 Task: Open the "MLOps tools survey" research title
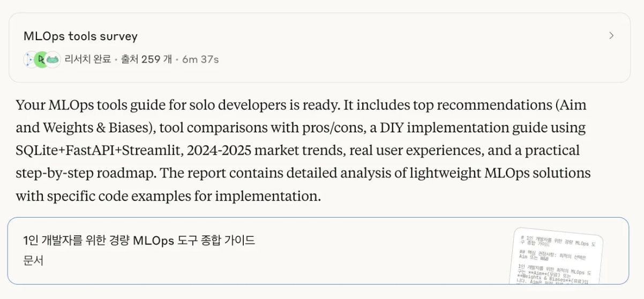80,36
